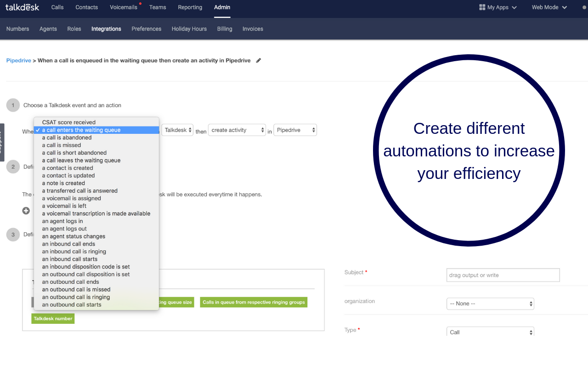Select 'an outbound call starts' option
Image resolution: width=588 pixels, height=368 pixels.
click(x=96, y=305)
